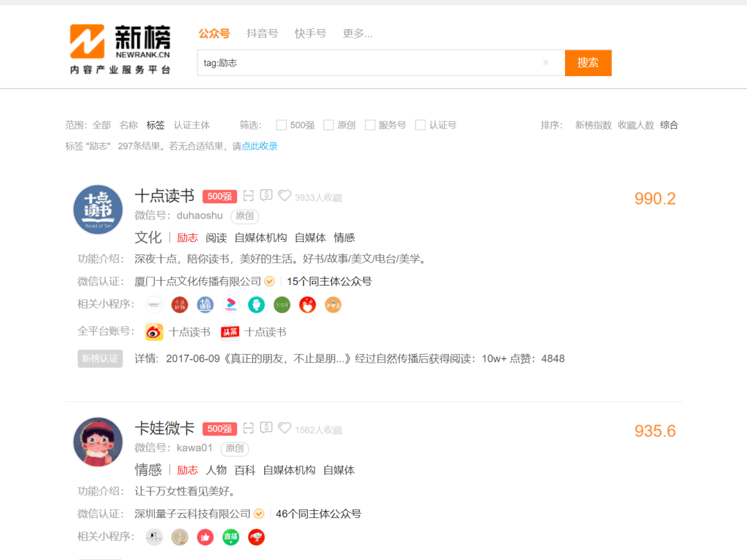747x560 pixels.
Task: Click the 点此收录 link
Action: pyautogui.click(x=259, y=146)
